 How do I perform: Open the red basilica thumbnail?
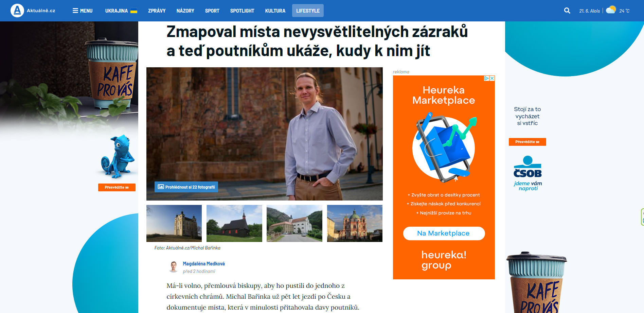(x=355, y=223)
